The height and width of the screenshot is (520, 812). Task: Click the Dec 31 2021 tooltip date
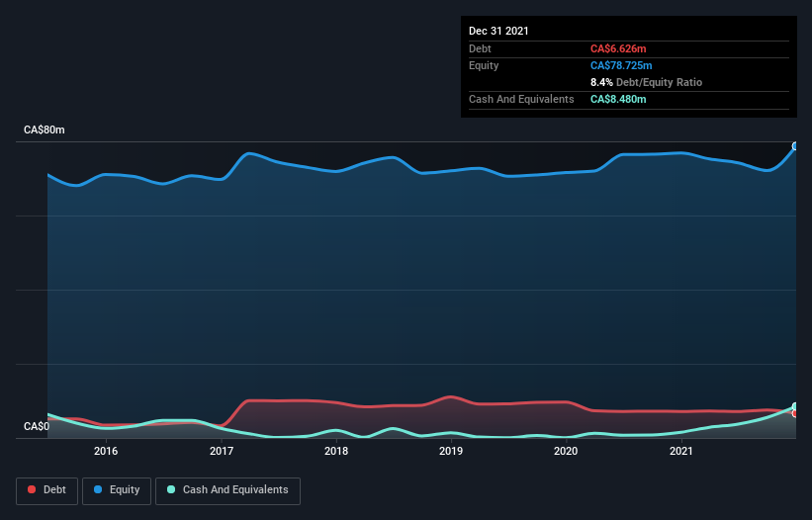[x=498, y=31]
